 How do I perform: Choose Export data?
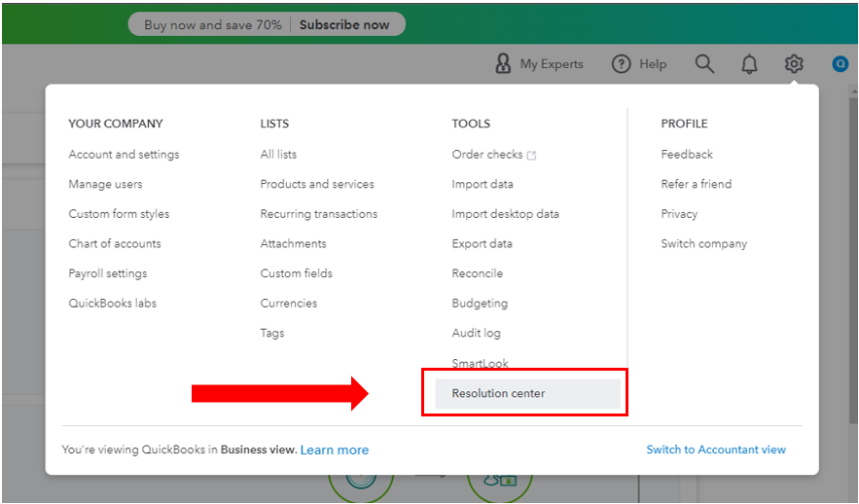[482, 243]
